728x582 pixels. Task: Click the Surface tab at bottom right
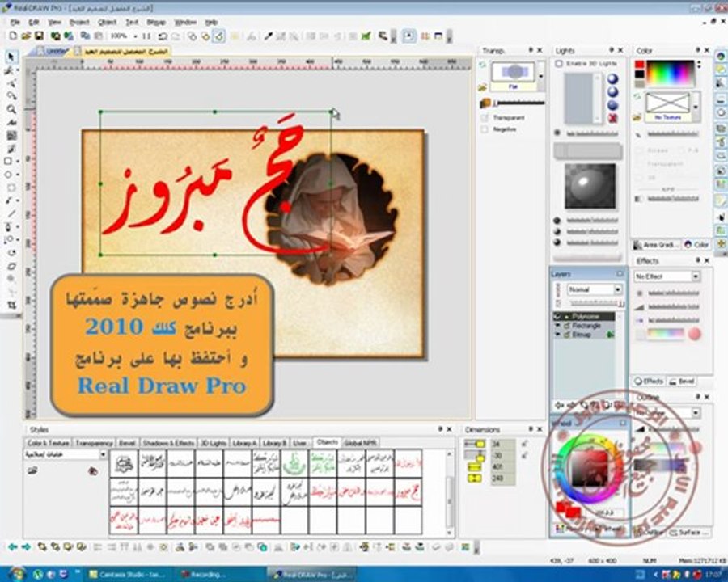click(688, 533)
